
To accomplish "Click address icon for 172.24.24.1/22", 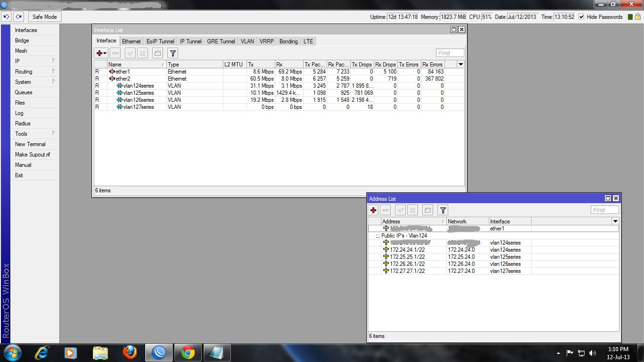I will tap(386, 250).
